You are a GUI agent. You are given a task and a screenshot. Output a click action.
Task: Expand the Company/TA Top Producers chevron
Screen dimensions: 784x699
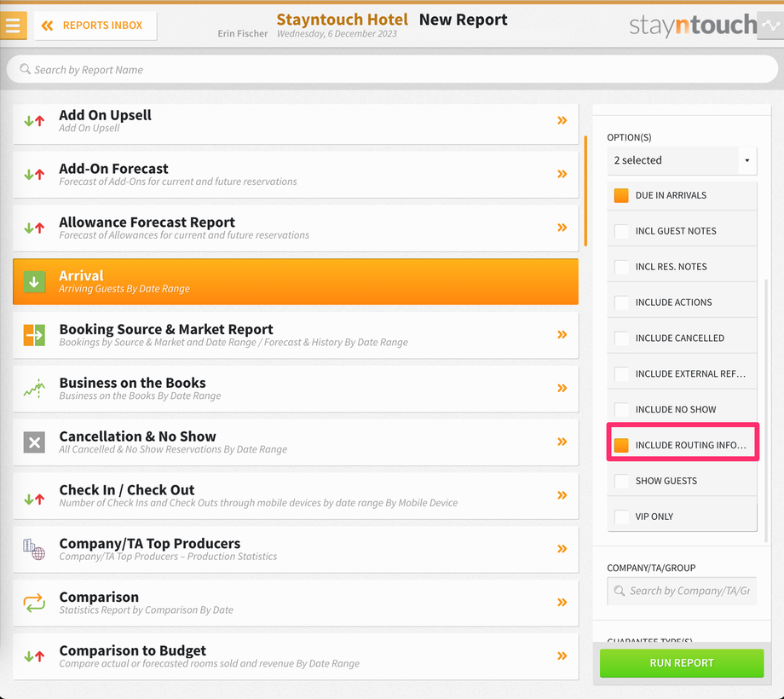pos(562,548)
